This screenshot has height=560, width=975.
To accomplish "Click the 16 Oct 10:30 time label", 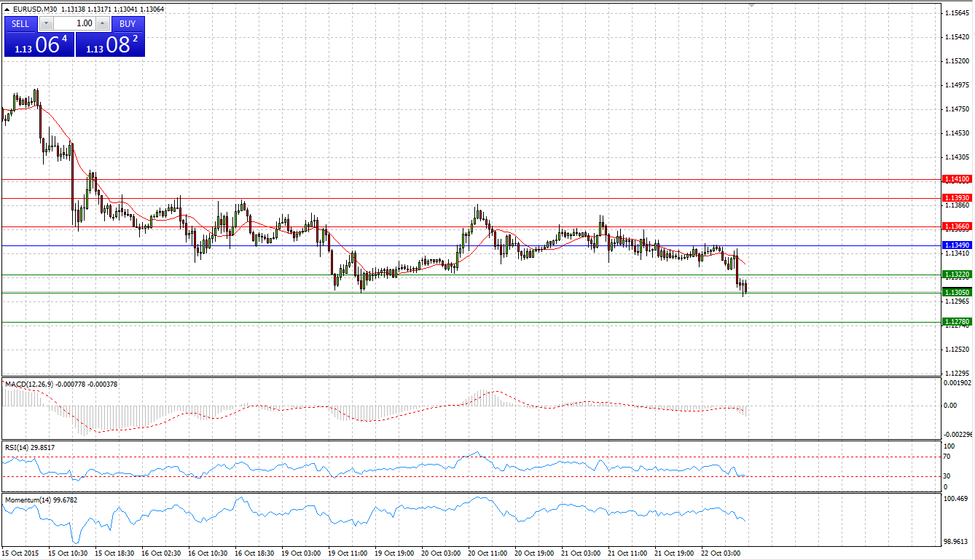I will 208,553.
